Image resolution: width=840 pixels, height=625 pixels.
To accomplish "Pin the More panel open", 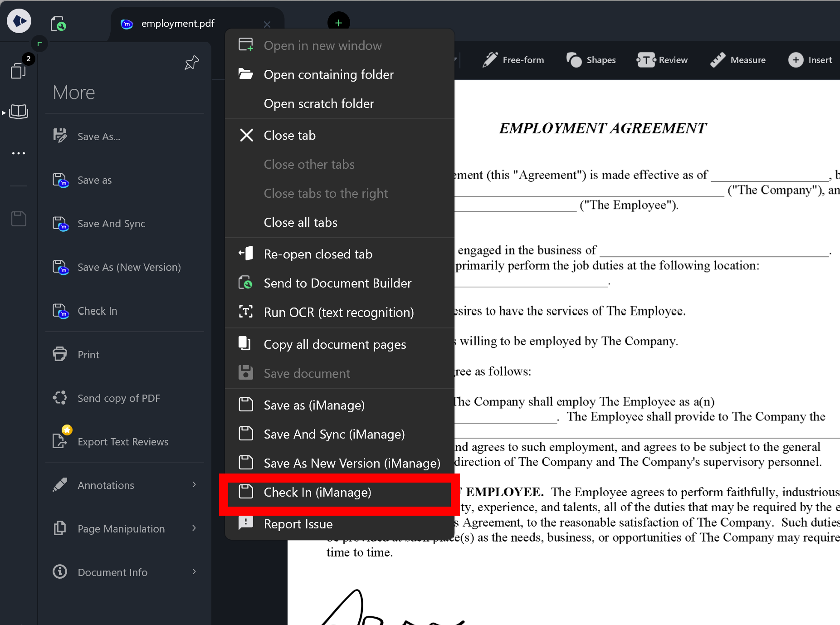I will [191, 62].
